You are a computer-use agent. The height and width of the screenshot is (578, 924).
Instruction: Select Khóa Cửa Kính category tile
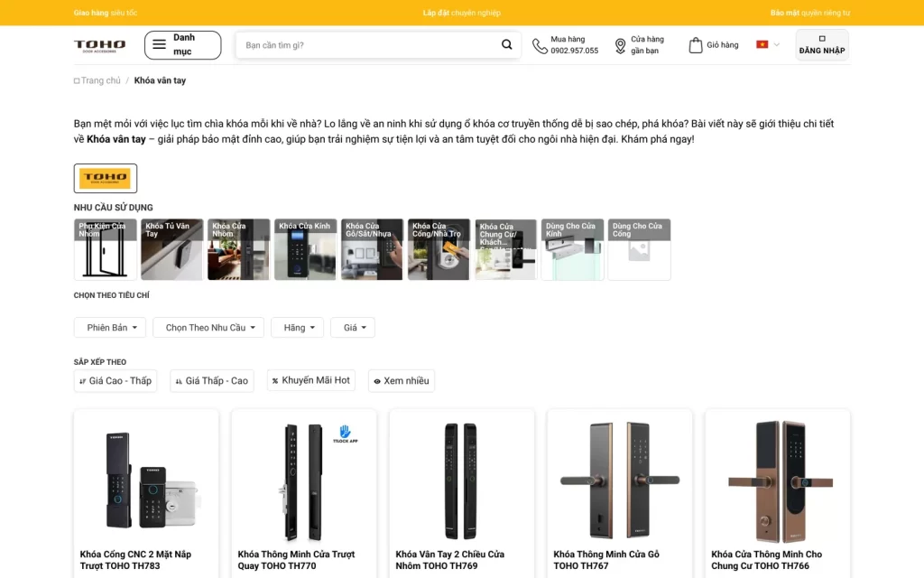tap(305, 249)
